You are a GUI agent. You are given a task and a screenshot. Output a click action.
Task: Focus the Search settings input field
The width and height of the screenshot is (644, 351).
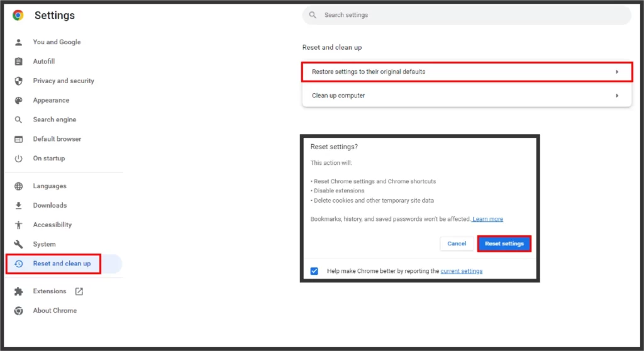[467, 15]
